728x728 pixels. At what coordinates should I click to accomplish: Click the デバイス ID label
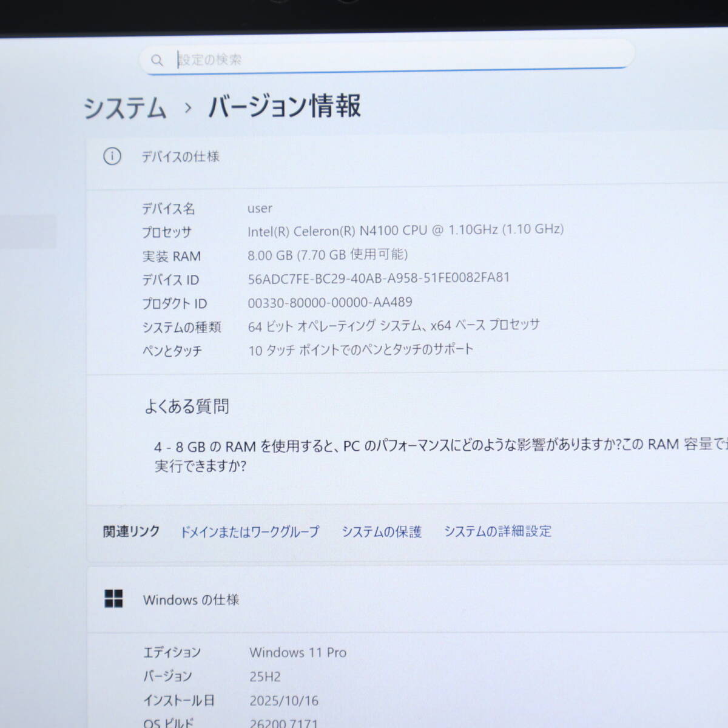click(170, 280)
